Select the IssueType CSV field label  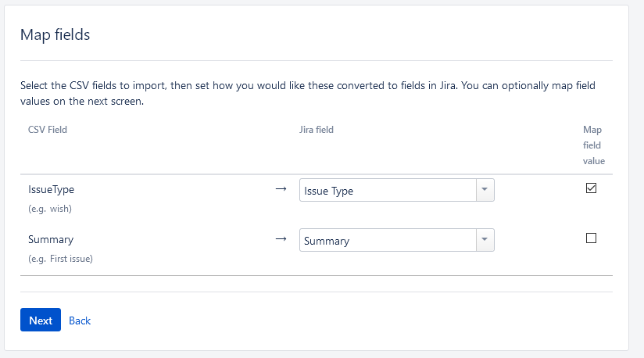(x=51, y=190)
